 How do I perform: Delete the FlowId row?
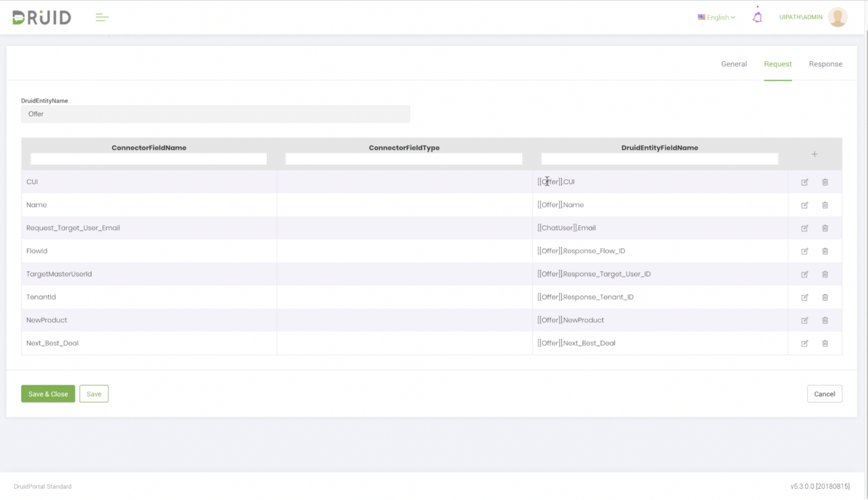pyautogui.click(x=825, y=251)
